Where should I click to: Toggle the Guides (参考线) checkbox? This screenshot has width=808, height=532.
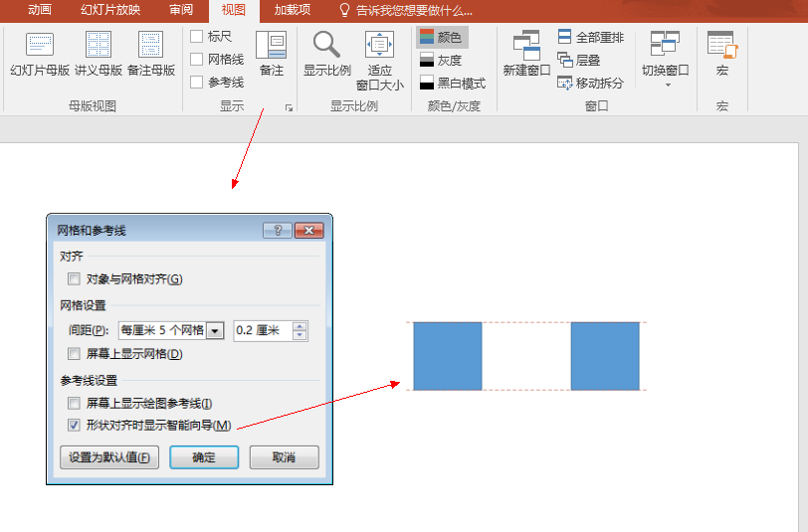pos(196,82)
